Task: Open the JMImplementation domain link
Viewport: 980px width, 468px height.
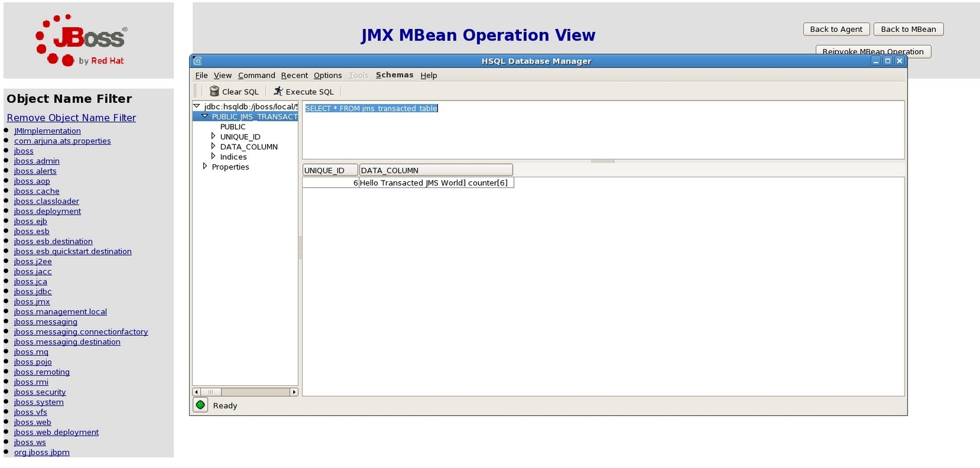Action: [x=47, y=130]
